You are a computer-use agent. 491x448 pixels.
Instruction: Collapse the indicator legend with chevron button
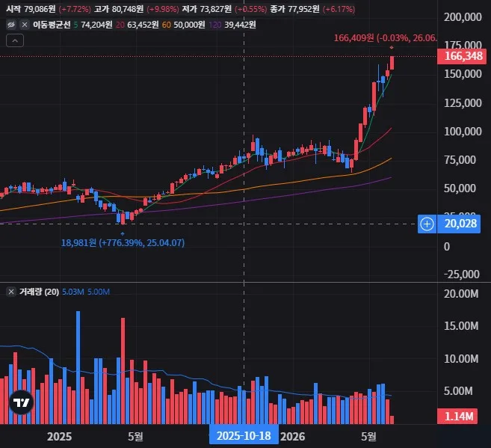[x=15, y=40]
